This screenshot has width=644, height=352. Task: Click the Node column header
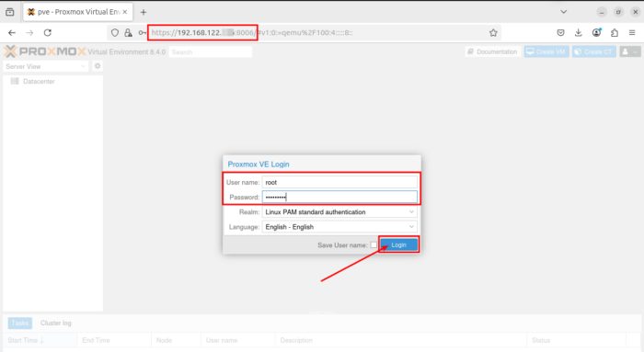176,340
